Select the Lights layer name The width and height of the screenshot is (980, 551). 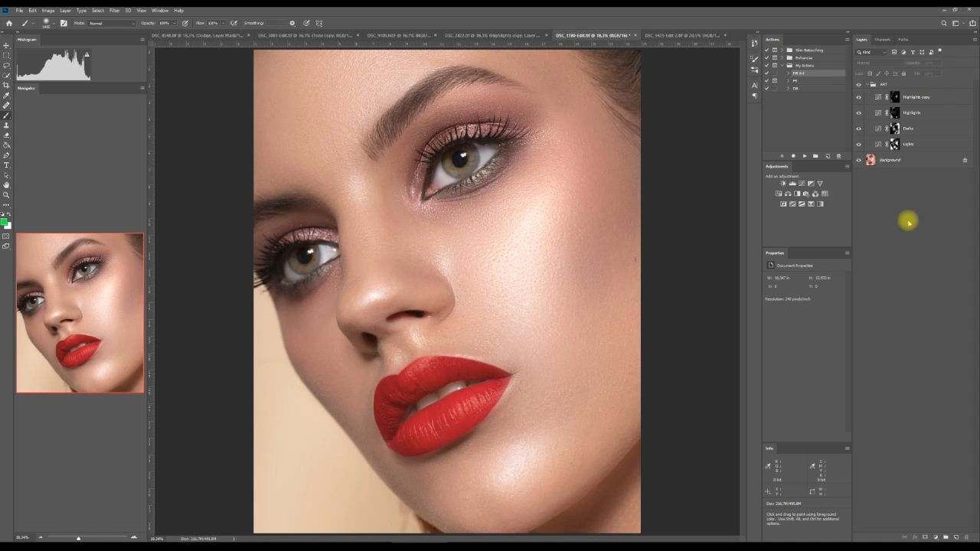[x=908, y=144]
